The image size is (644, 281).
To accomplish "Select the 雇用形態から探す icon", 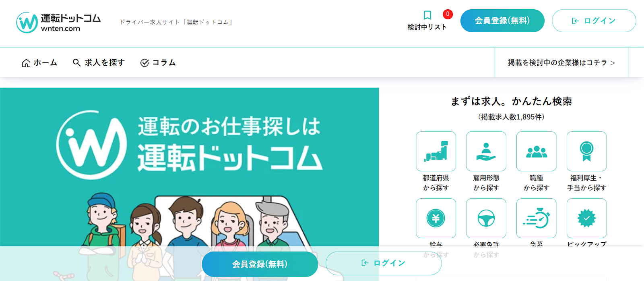I will click(x=486, y=151).
